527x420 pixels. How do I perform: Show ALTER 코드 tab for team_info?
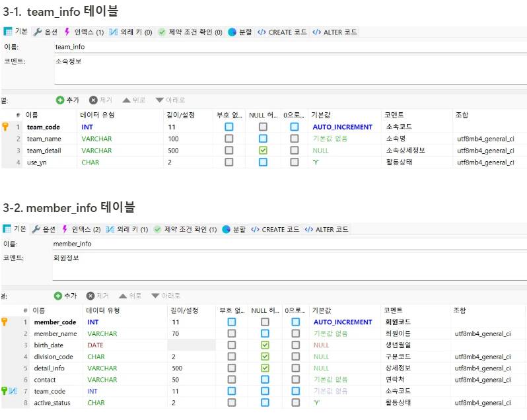pyautogui.click(x=334, y=32)
